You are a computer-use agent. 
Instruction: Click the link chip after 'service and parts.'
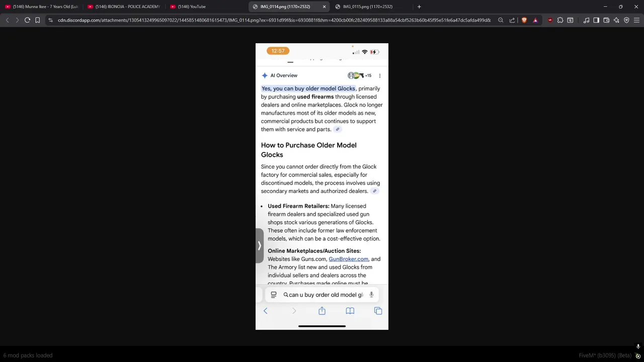pos(338,129)
